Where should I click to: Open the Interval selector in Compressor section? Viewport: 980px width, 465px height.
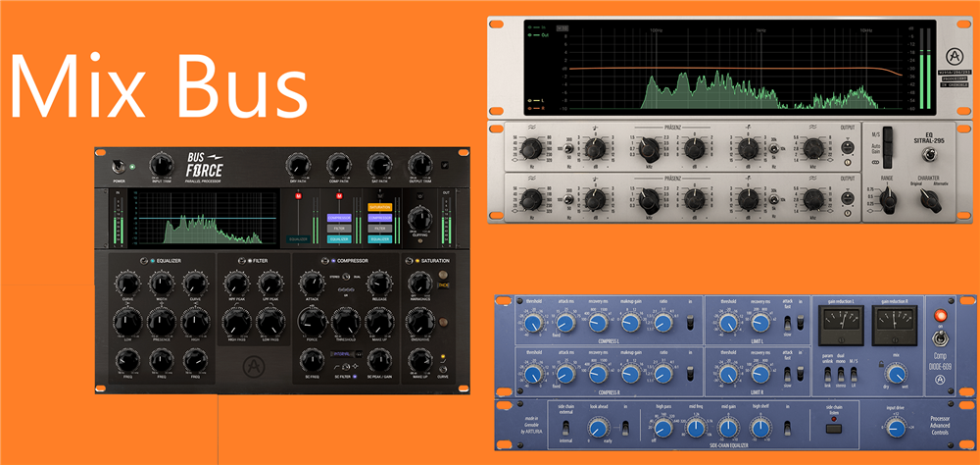(344, 354)
